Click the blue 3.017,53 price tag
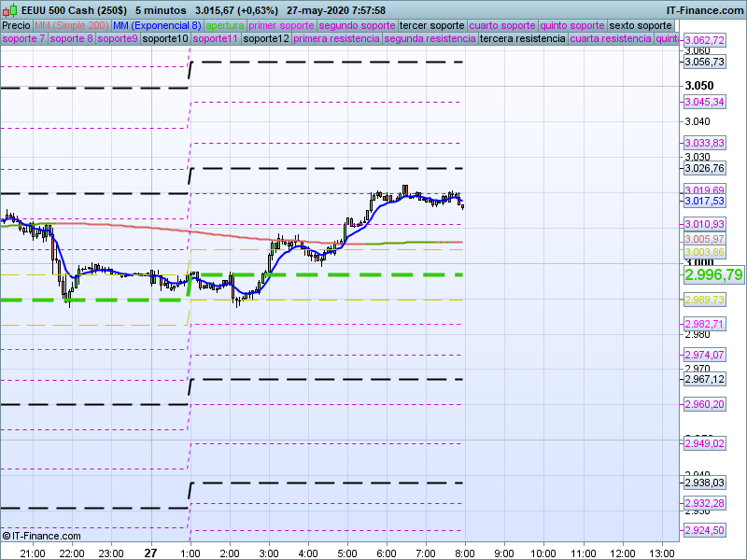747x560 pixels. click(x=704, y=201)
